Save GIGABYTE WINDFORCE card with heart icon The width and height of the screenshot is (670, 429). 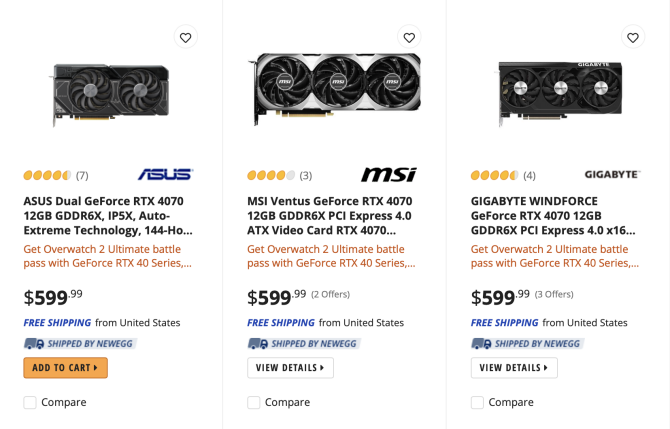click(x=633, y=37)
